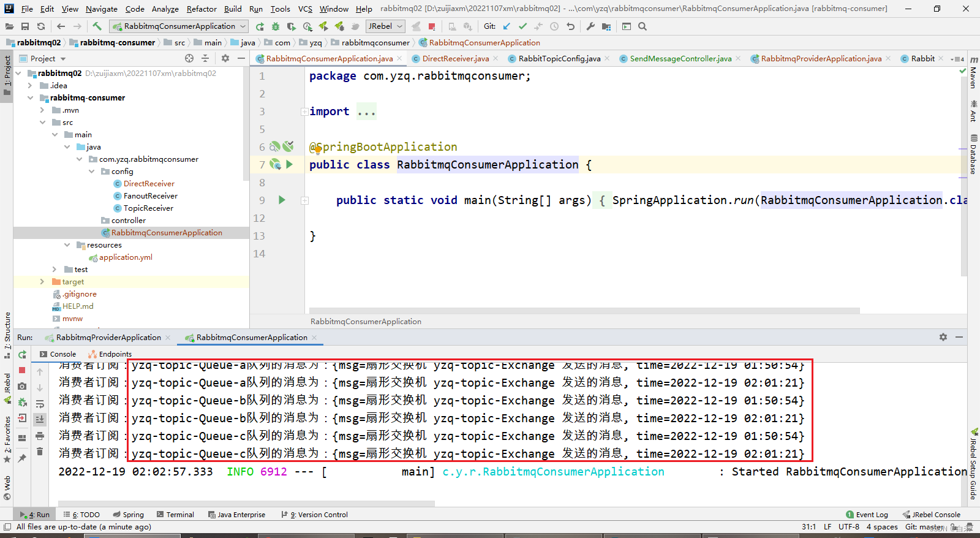Stop the process in the Run panel

coord(22,370)
